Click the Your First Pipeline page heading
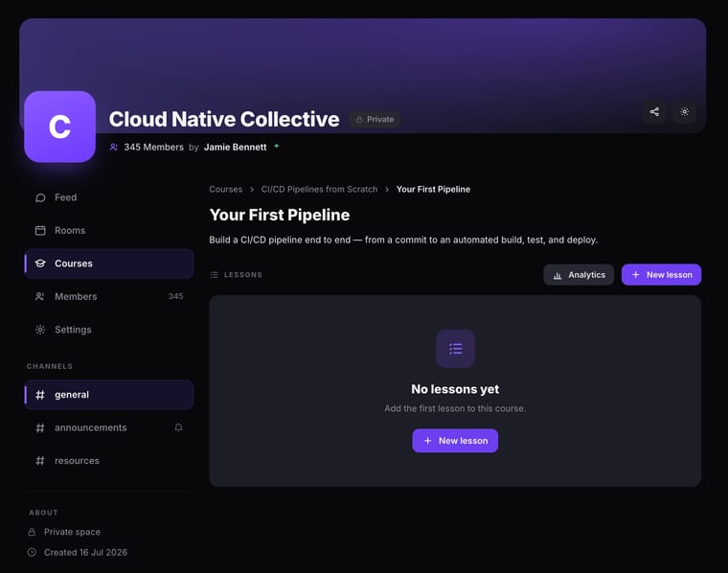 tap(280, 215)
